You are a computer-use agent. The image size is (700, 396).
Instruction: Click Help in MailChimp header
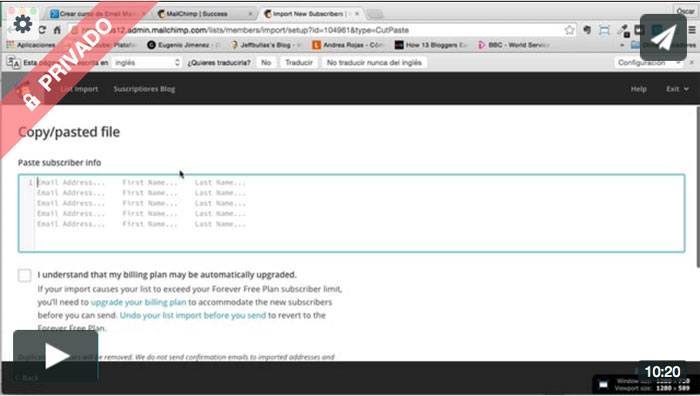tap(638, 89)
